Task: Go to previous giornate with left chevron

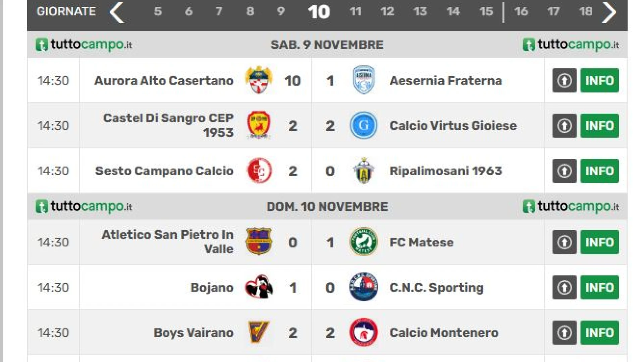Action: pyautogui.click(x=117, y=12)
